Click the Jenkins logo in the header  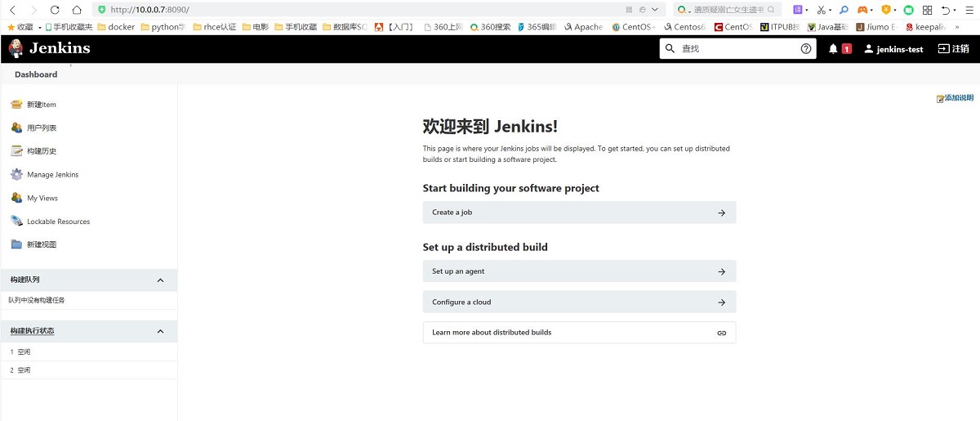[49, 48]
